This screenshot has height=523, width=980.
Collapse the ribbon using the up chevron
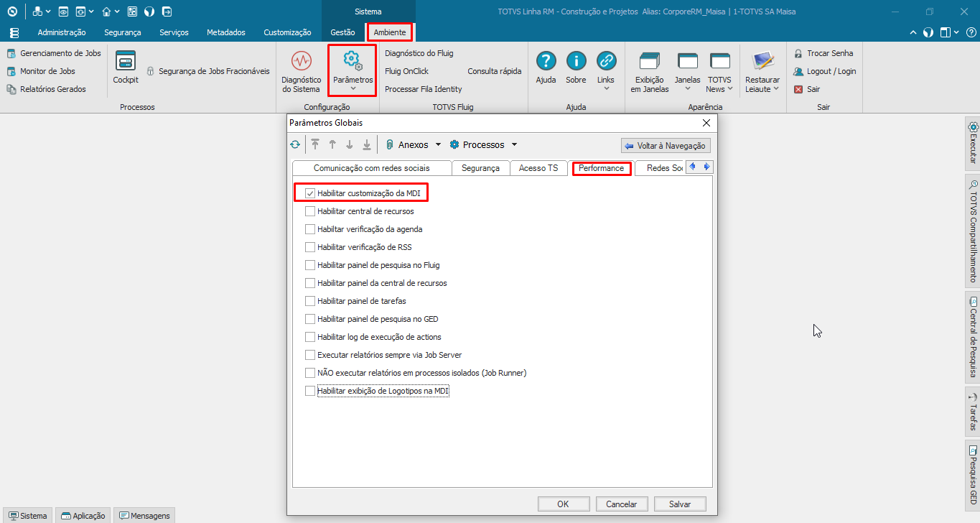point(913,32)
